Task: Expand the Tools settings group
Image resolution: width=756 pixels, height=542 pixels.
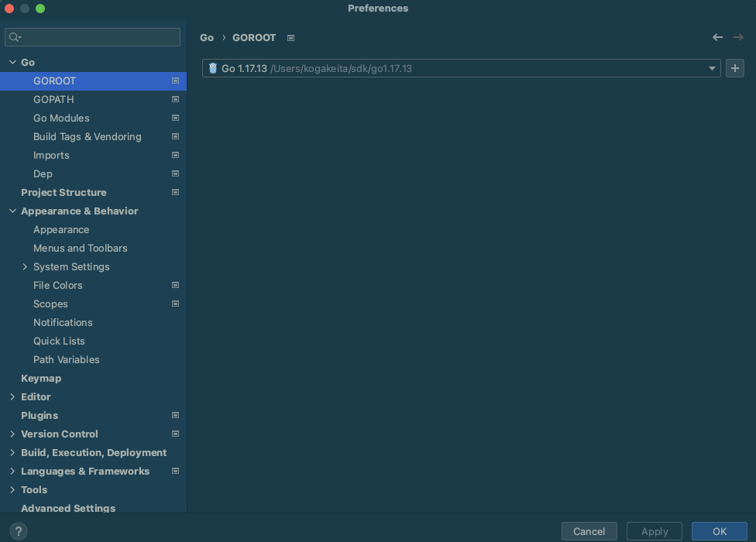Action: pyautogui.click(x=12, y=490)
